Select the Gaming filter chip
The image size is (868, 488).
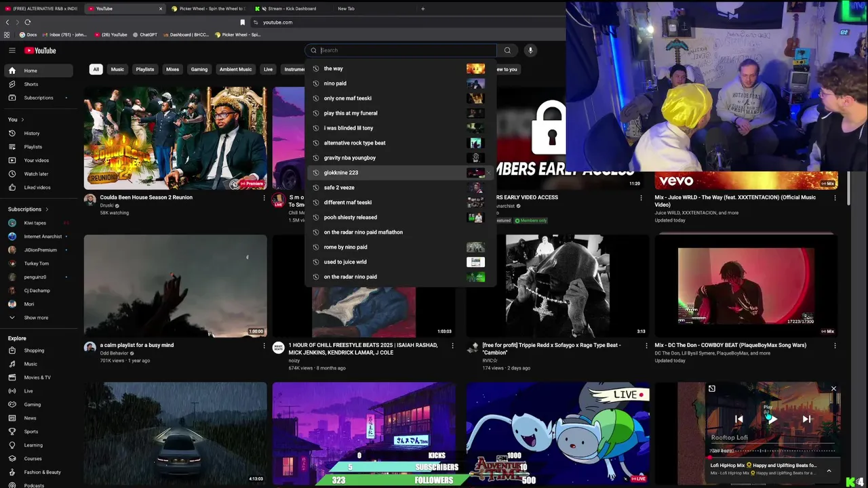(199, 69)
